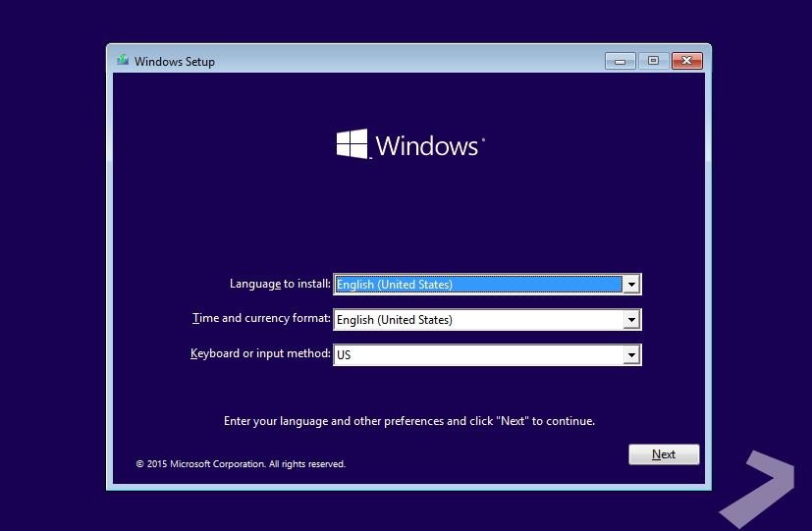Close the Windows Setup dialog
The image size is (812, 531).
688,61
